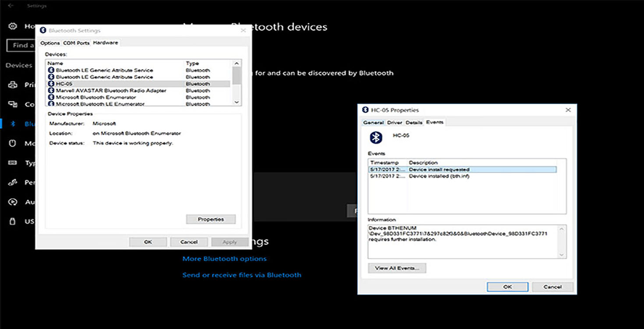The image size is (644, 329).
Task: Select the HC-05 device in the Devices list
Action: pyautogui.click(x=138, y=84)
